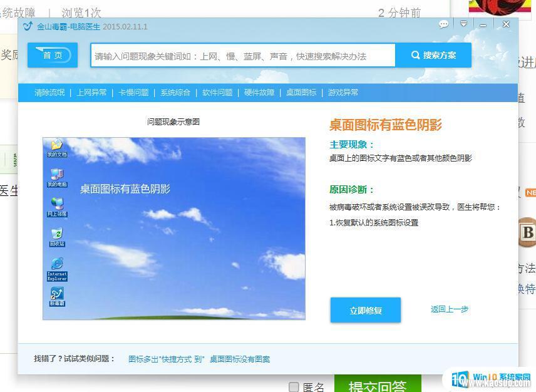Click the 主要现象 label
This screenshot has height=392, width=536.
352,145
